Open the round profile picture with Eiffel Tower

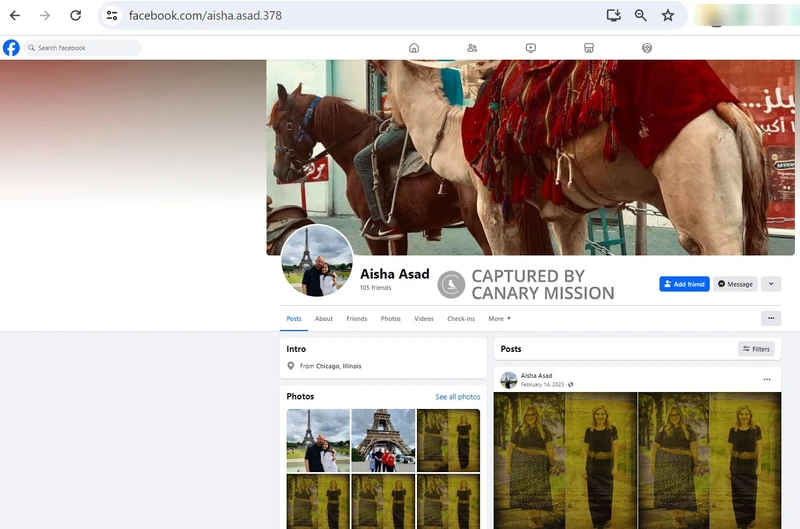[x=317, y=260]
